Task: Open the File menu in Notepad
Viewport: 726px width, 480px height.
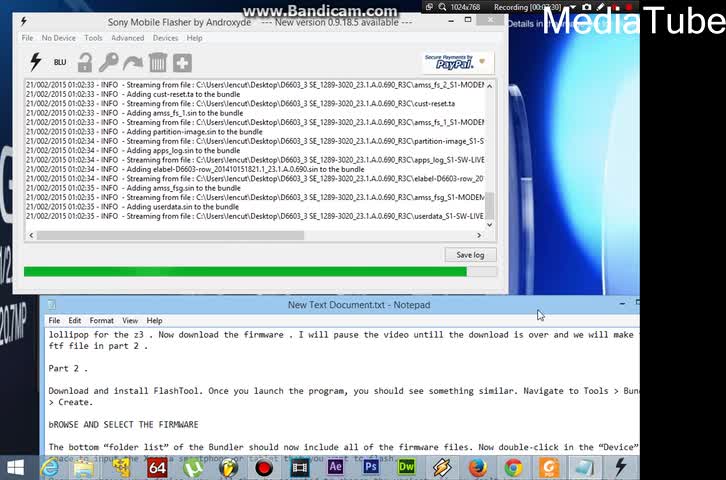Action: point(54,320)
